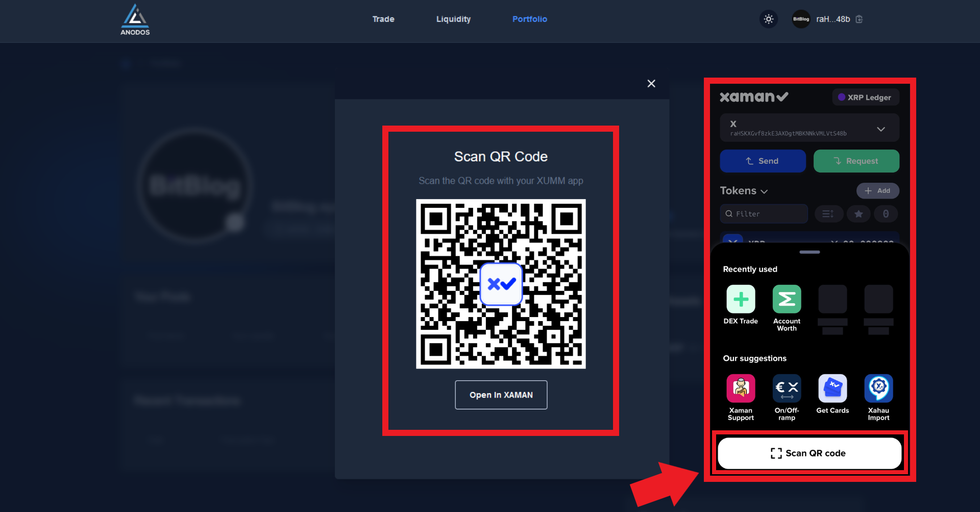Open the On/Off-ramp xApp

click(x=787, y=388)
